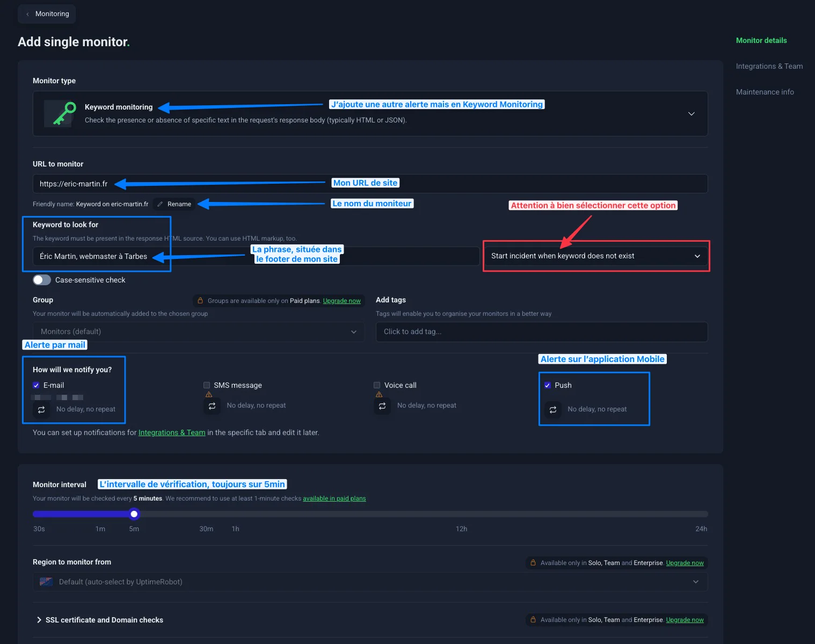Go to Integrations & Team section
Viewport: 815px width, 644px height.
point(769,66)
